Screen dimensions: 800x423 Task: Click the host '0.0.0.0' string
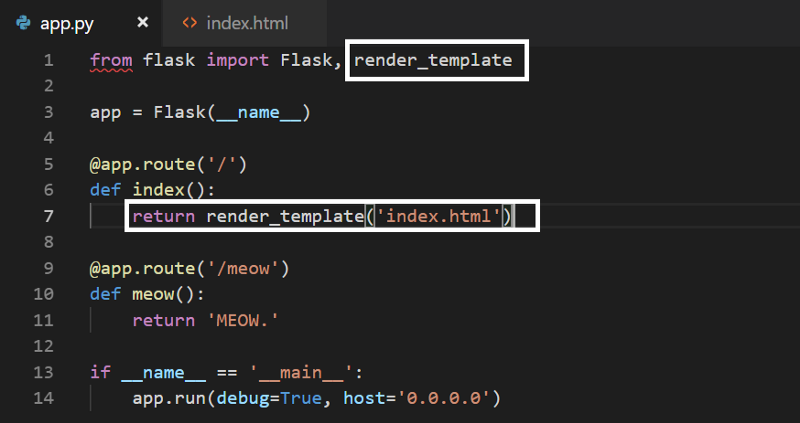coord(446,398)
